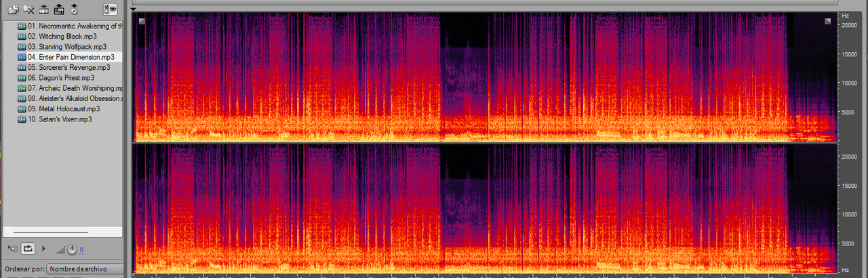Click Insert Into Multitrack waveform icon
Image resolution: width=868 pixels, height=278 pixels.
click(44, 9)
